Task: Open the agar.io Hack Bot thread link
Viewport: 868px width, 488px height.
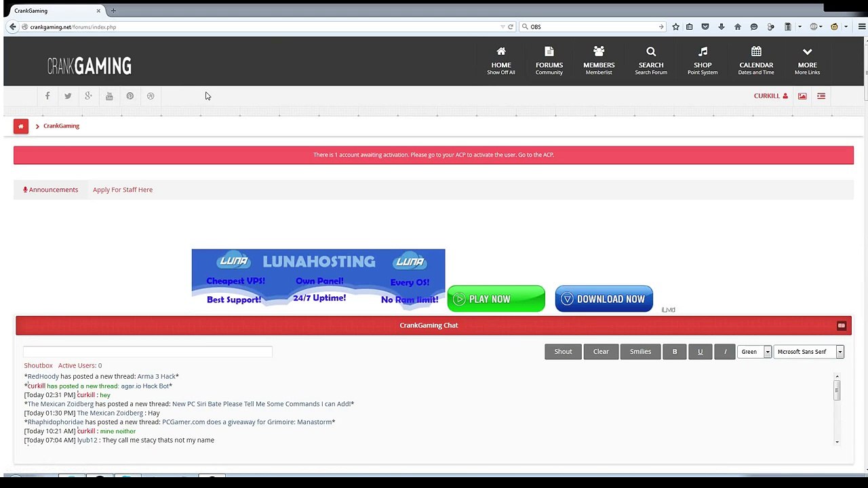Action: click(x=145, y=386)
